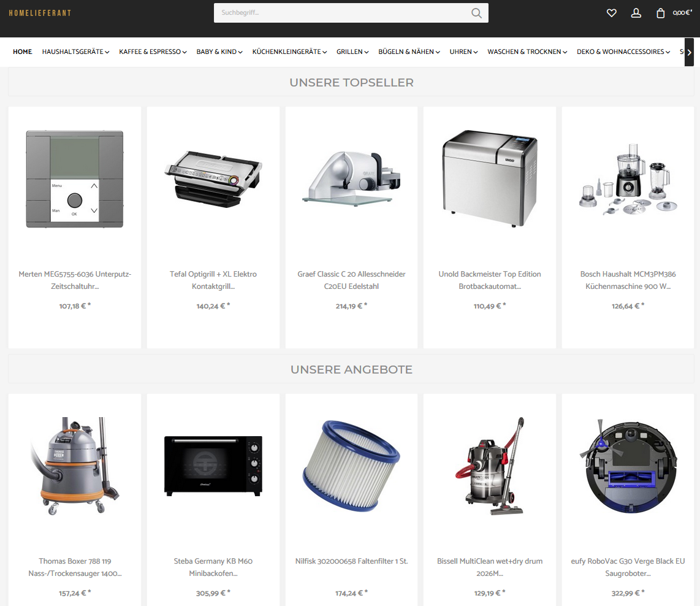Open the user account icon
This screenshot has height=606, width=700.
point(636,13)
